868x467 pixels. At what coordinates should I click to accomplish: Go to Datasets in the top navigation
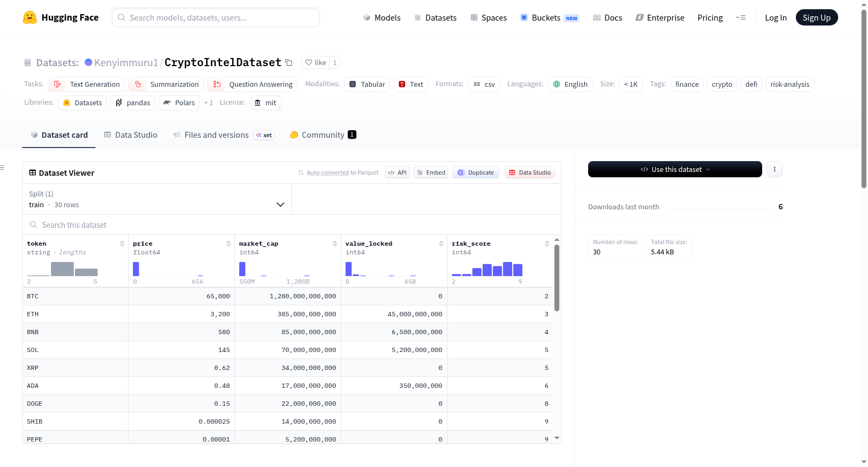click(436, 18)
